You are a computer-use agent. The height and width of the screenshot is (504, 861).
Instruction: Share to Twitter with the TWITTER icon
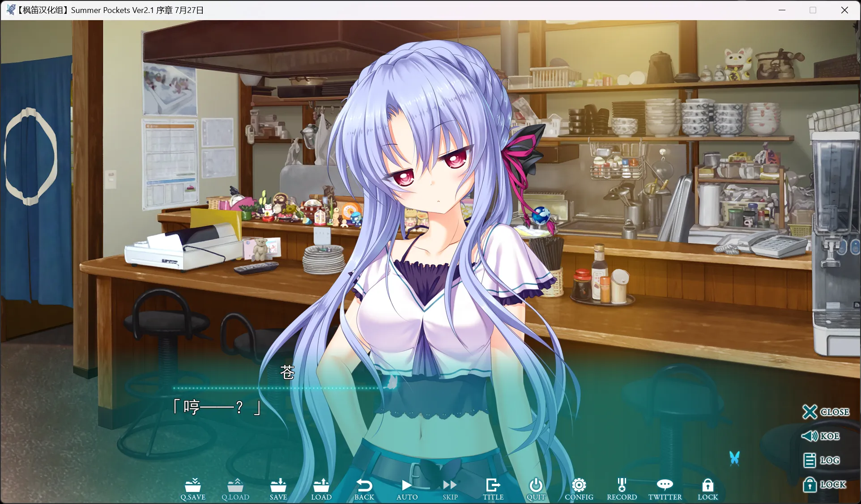click(x=665, y=489)
